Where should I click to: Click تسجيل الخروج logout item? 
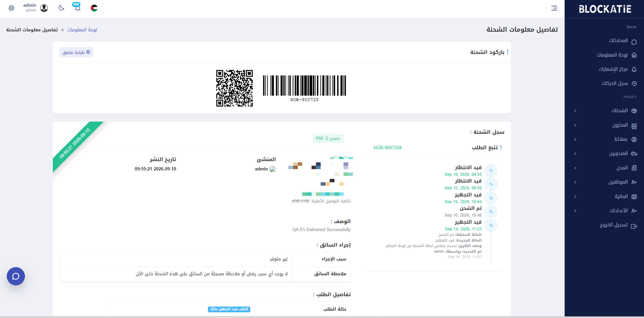coord(614,225)
